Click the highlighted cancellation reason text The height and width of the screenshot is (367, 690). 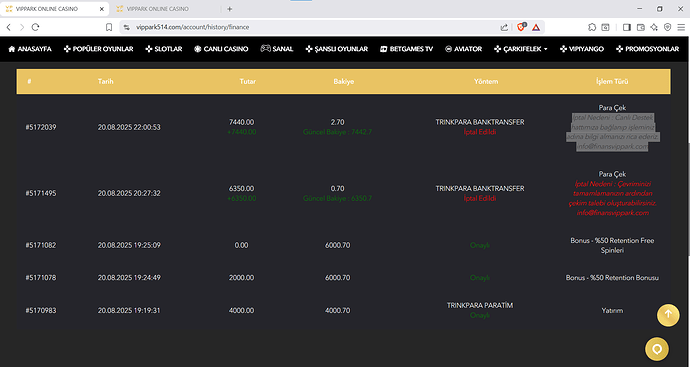[612, 132]
